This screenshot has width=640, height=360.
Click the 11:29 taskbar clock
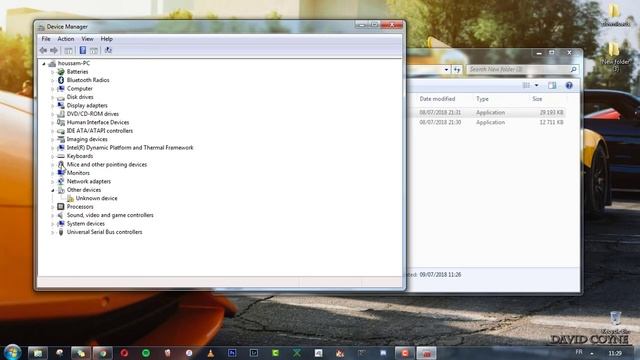[615, 353]
